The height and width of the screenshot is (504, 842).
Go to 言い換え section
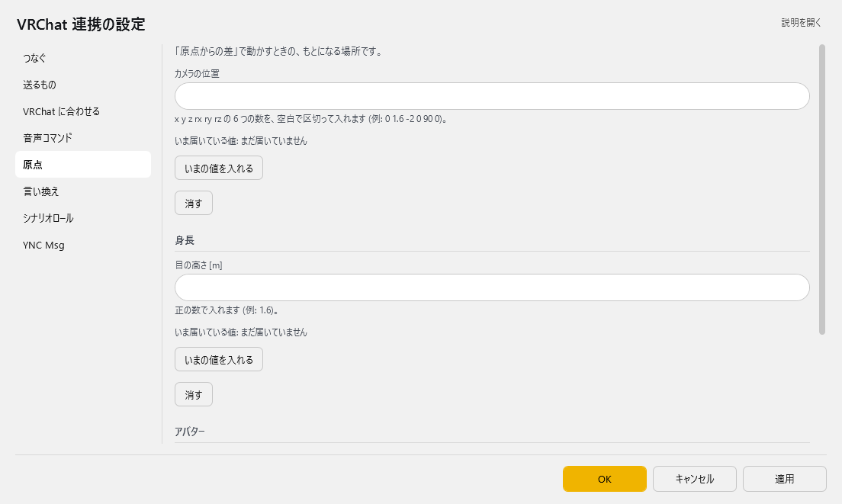click(x=82, y=191)
